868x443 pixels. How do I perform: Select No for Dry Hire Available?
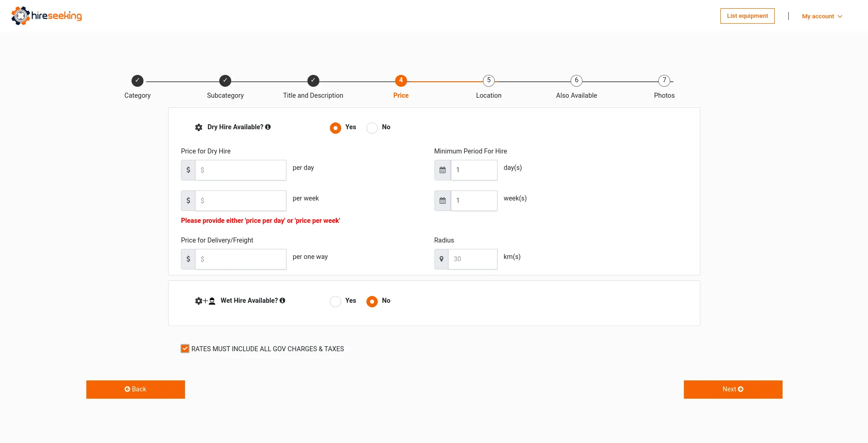point(372,128)
